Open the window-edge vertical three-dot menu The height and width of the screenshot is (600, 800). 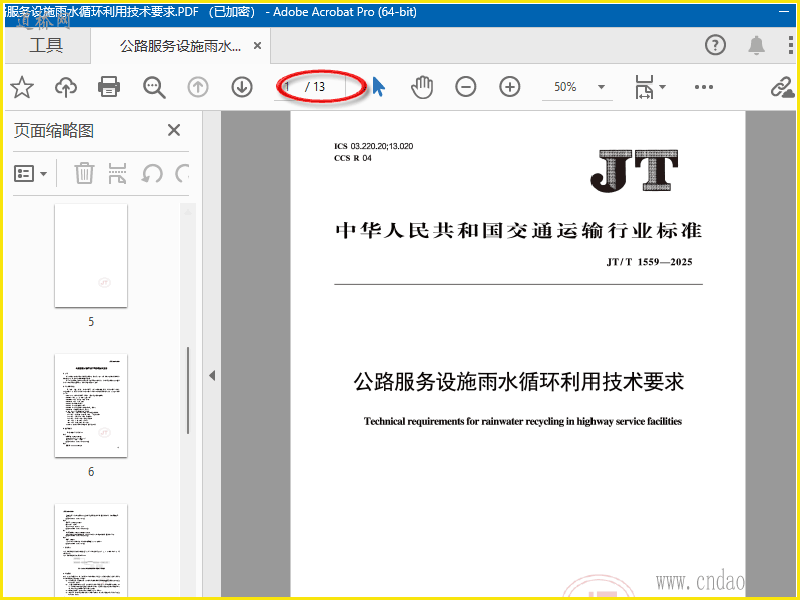click(790, 45)
